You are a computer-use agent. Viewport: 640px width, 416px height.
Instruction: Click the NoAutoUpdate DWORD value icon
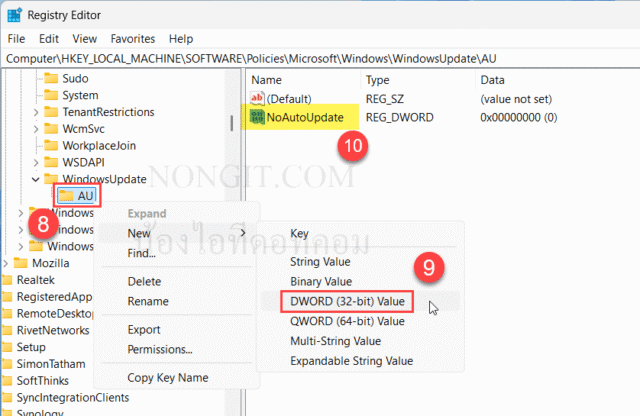click(x=257, y=117)
